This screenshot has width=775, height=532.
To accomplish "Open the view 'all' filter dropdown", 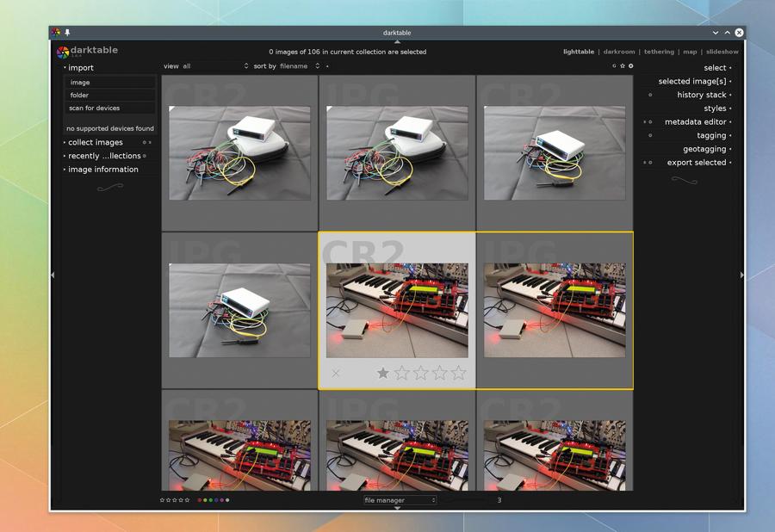I will (x=215, y=66).
